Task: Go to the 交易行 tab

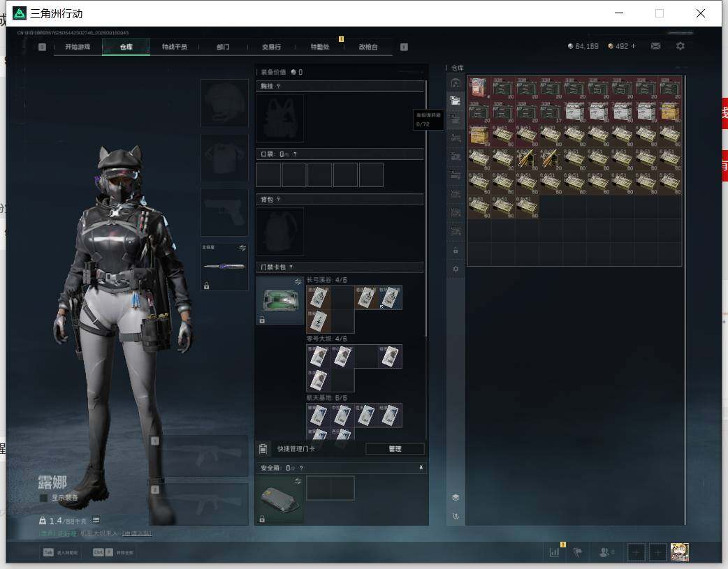Action: [271, 47]
